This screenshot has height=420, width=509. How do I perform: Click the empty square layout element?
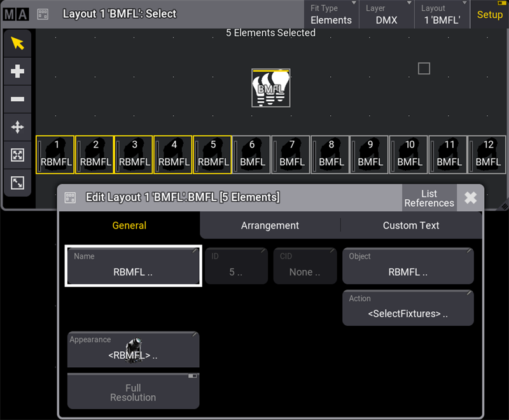pyautogui.click(x=424, y=68)
